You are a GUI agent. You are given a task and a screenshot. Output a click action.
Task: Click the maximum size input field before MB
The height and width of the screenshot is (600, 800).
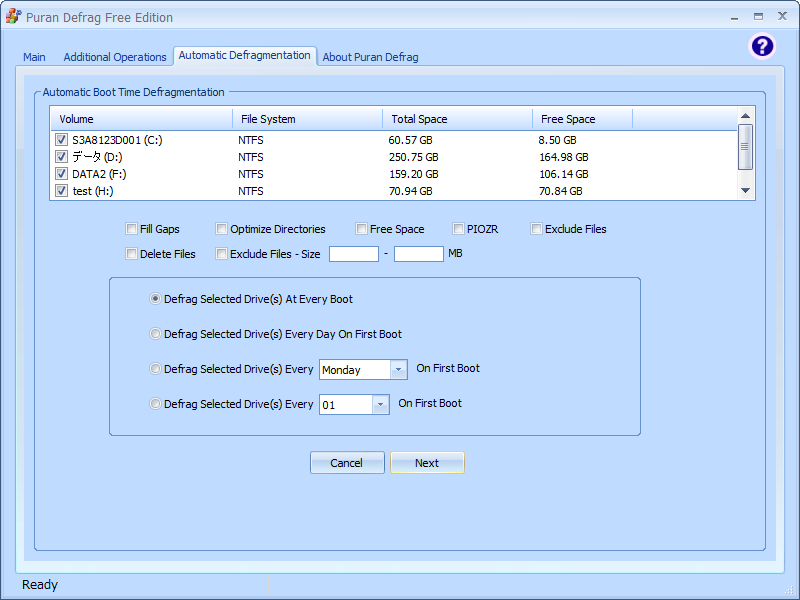(x=418, y=254)
